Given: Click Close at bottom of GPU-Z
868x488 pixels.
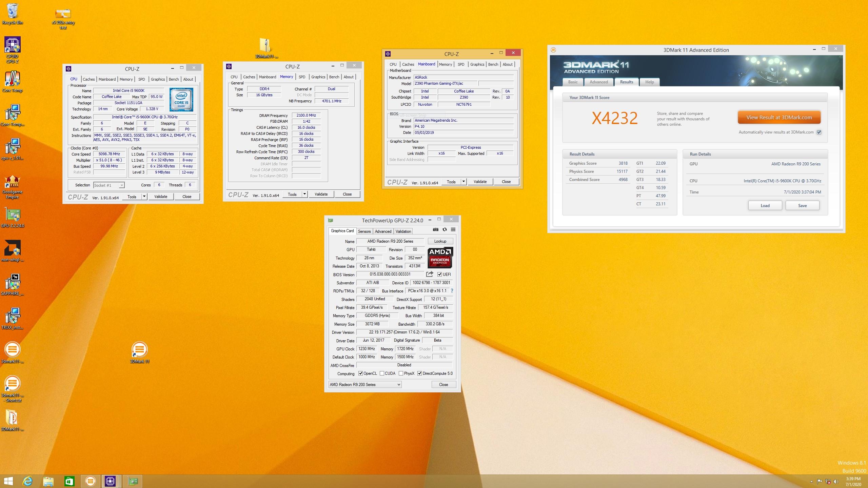Looking at the screenshot, I should (443, 384).
